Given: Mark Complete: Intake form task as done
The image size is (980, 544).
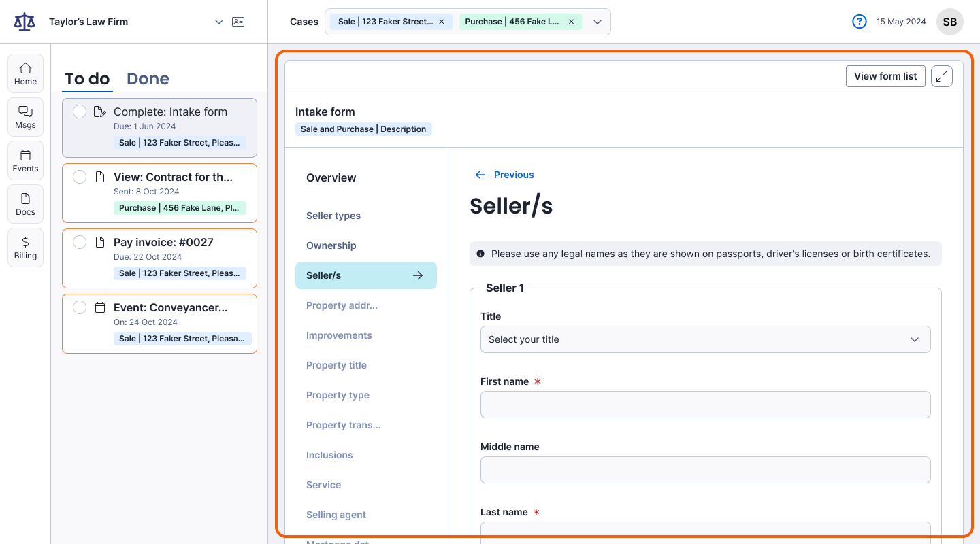Looking at the screenshot, I should [x=80, y=112].
